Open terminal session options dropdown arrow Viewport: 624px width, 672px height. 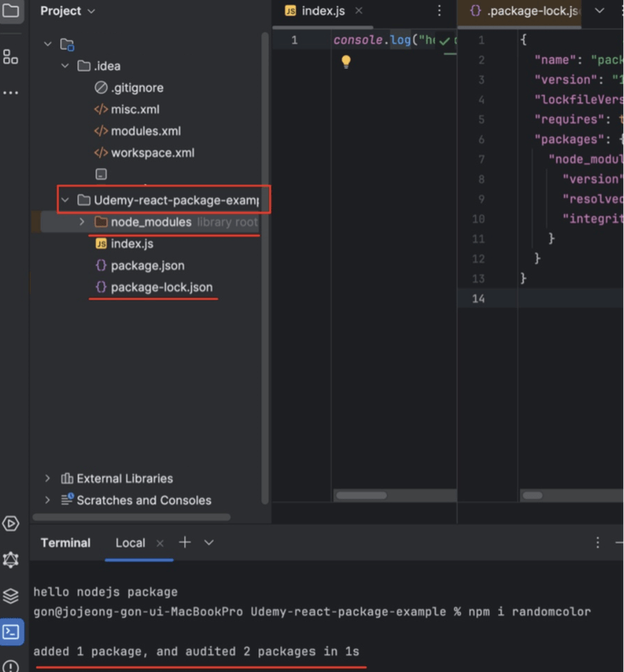click(209, 543)
